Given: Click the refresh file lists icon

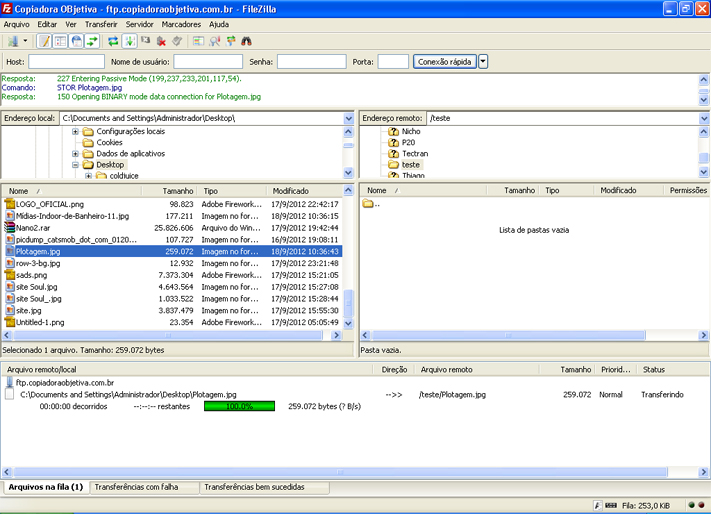Looking at the screenshot, I should pos(113,41).
